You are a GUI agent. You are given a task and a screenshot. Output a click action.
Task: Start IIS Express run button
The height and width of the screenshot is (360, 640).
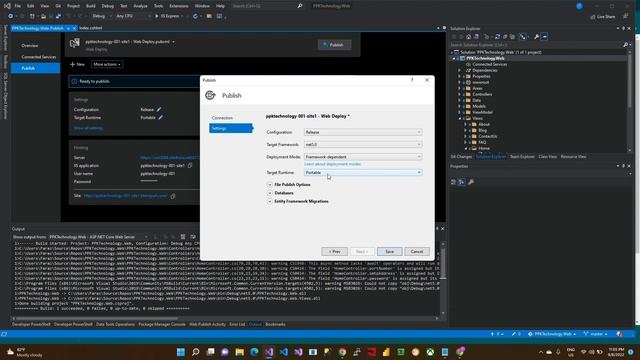pos(167,16)
